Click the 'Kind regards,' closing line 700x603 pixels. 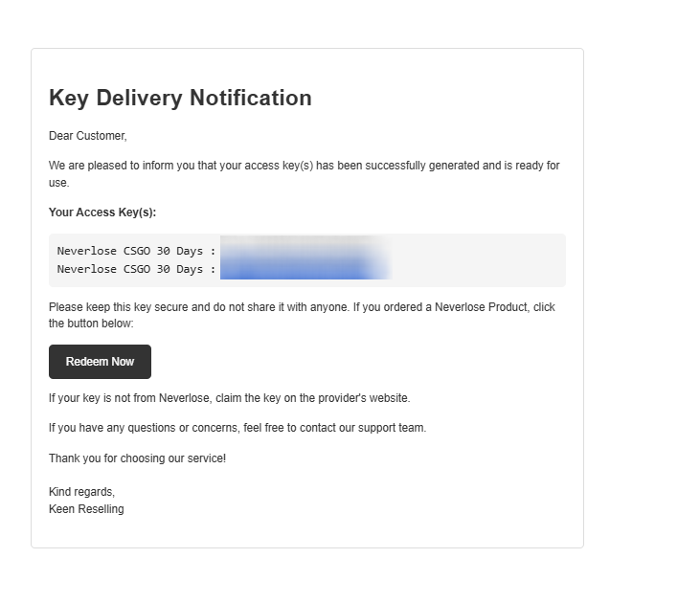(x=82, y=492)
